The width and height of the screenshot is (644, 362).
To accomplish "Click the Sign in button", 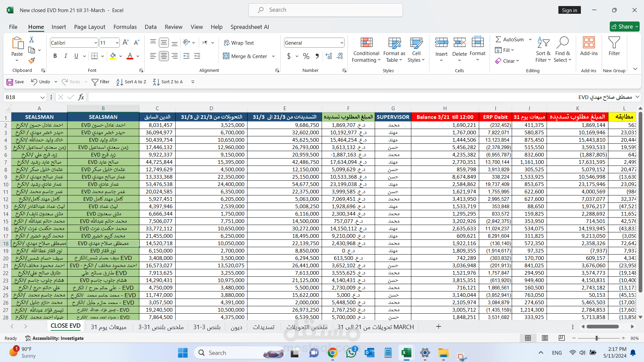I will [569, 10].
